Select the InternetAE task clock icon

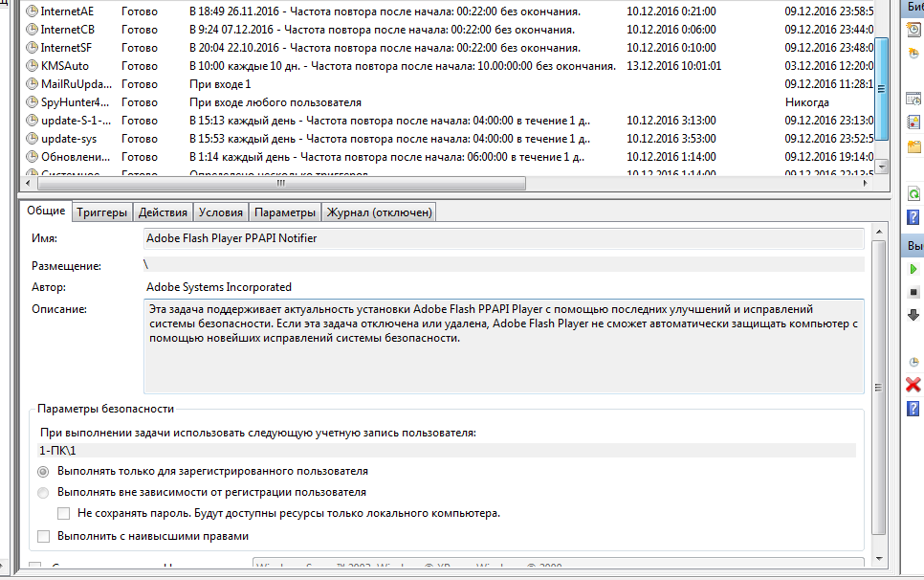[32, 11]
